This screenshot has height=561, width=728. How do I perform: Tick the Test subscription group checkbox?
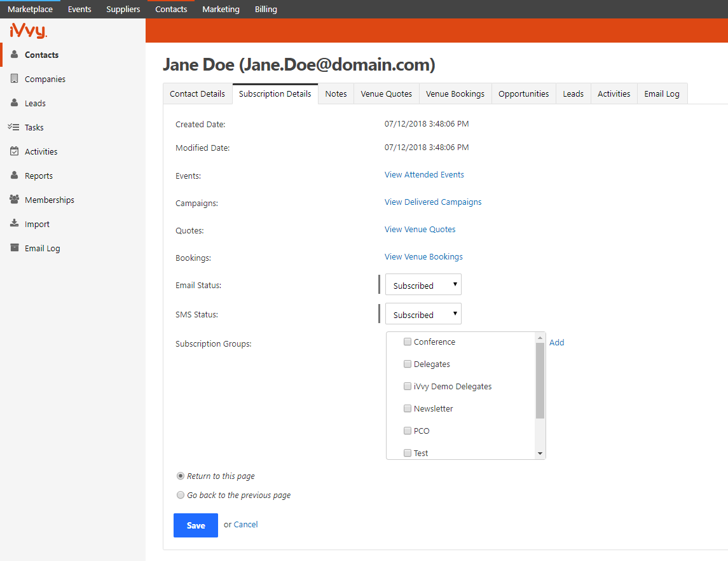pyautogui.click(x=407, y=453)
